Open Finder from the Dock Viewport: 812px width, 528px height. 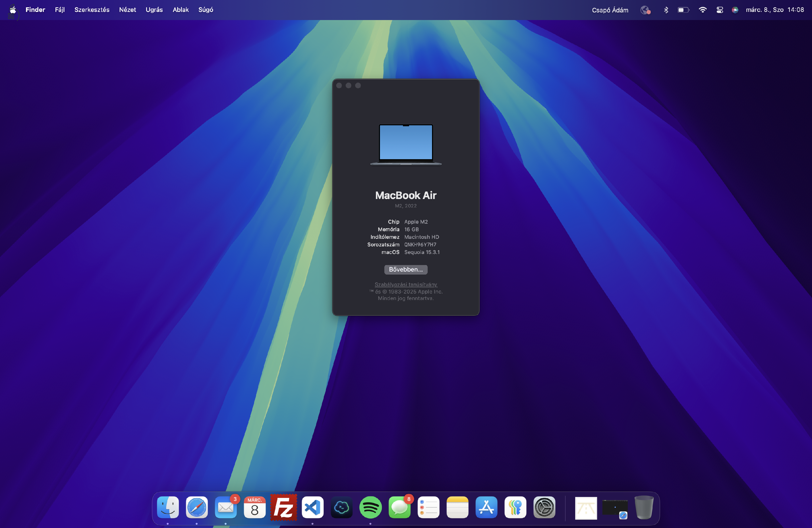coord(168,507)
